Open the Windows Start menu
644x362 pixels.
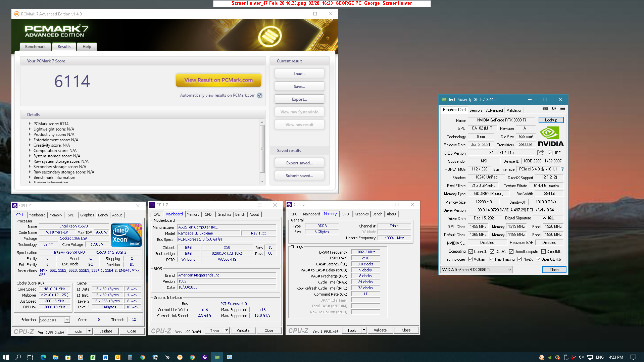[x=6, y=357]
